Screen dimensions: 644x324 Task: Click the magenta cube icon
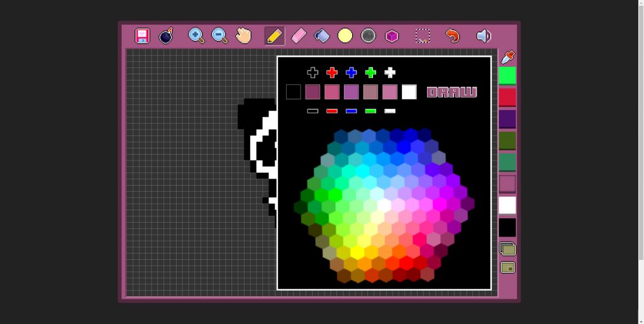pos(392,36)
